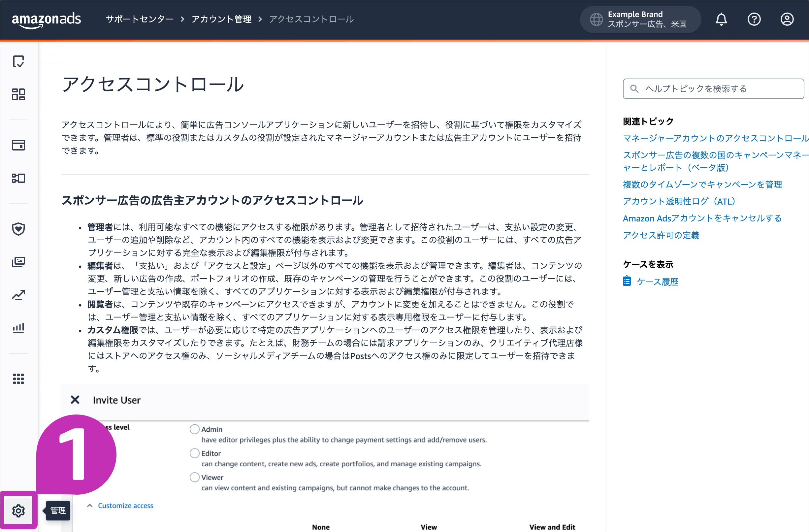Screen dimensions: 809x532
Task: Open the apps grid icon in sidebar
Action: (x=19, y=379)
